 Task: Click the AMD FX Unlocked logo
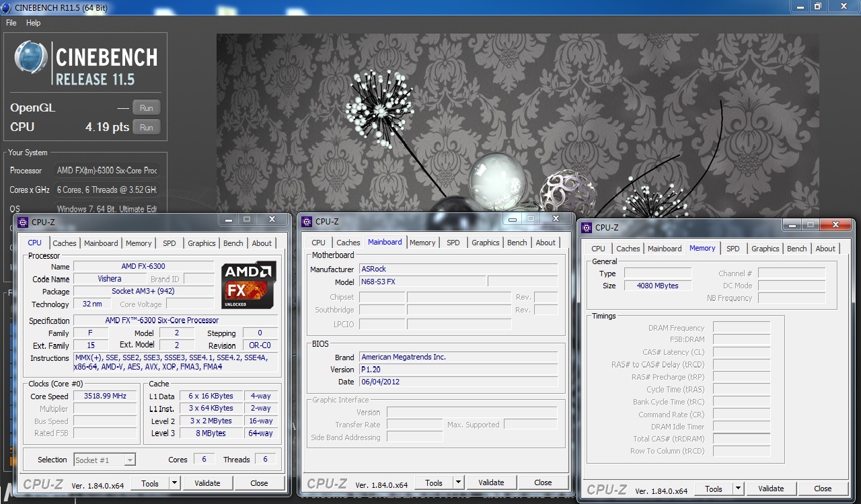pyautogui.click(x=248, y=285)
